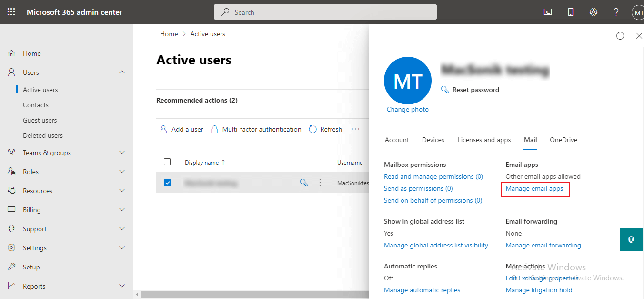Click the Home breadcrumb link

tap(169, 34)
